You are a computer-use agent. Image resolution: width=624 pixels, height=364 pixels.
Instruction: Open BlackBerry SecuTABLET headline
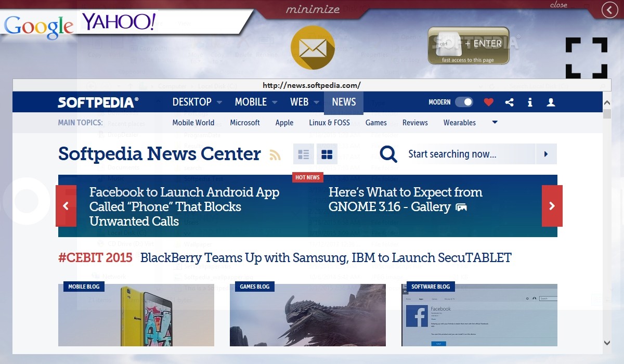click(x=326, y=257)
